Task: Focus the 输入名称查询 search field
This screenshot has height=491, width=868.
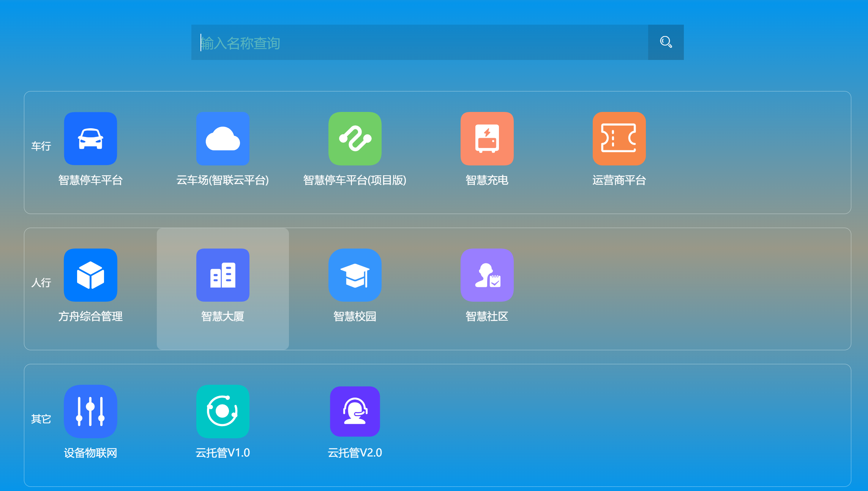Action: (x=420, y=42)
